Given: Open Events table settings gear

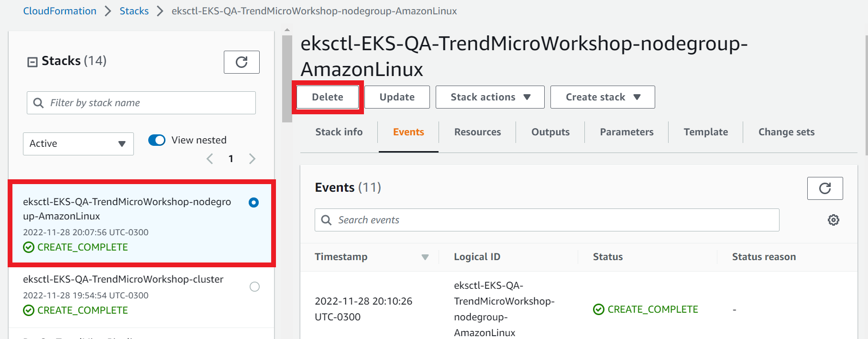Looking at the screenshot, I should (834, 220).
